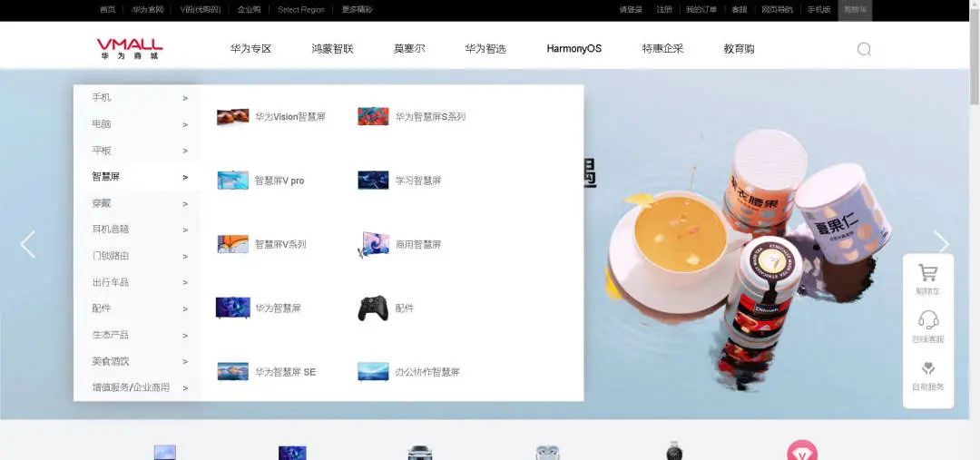The width and height of the screenshot is (980, 460).
Task: Click the earbuds icon below banner
Action: pos(547,453)
